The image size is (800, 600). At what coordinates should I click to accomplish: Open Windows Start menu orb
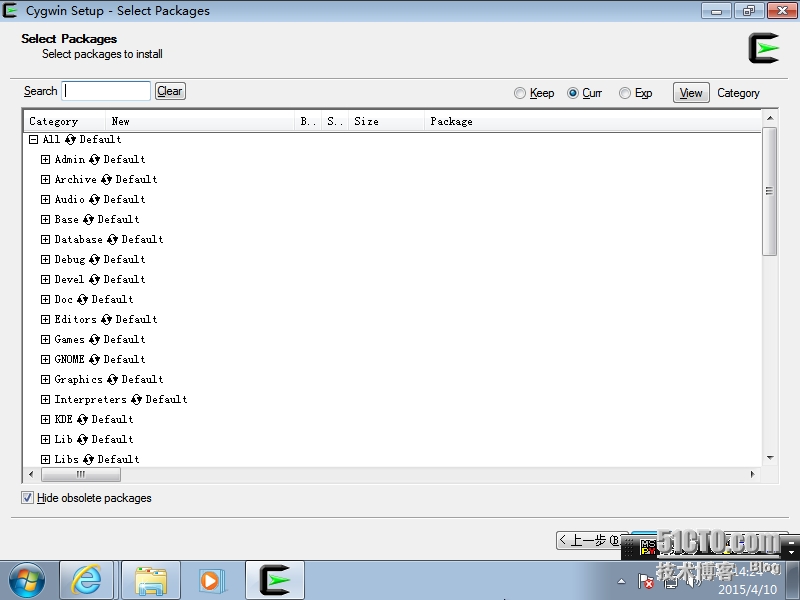[27, 581]
